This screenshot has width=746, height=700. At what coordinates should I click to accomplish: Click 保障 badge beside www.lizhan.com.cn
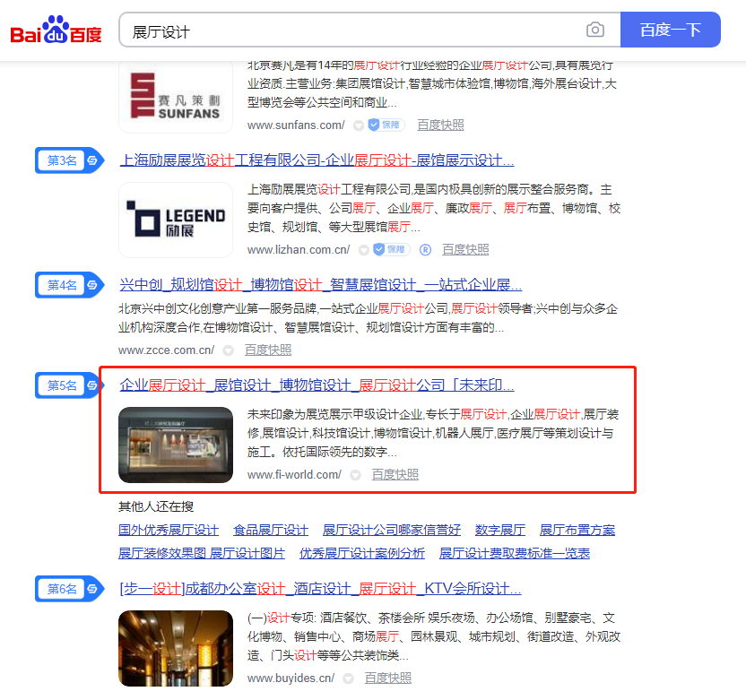(392, 250)
